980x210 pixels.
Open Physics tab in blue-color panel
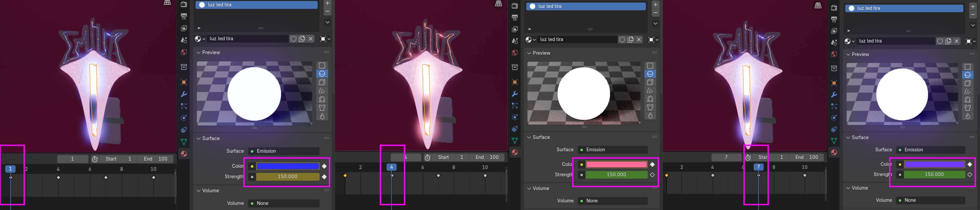tap(184, 118)
